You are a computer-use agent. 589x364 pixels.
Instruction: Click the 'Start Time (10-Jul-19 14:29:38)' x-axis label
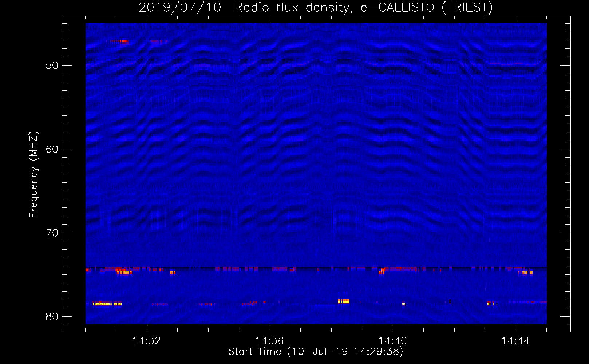[316, 352]
